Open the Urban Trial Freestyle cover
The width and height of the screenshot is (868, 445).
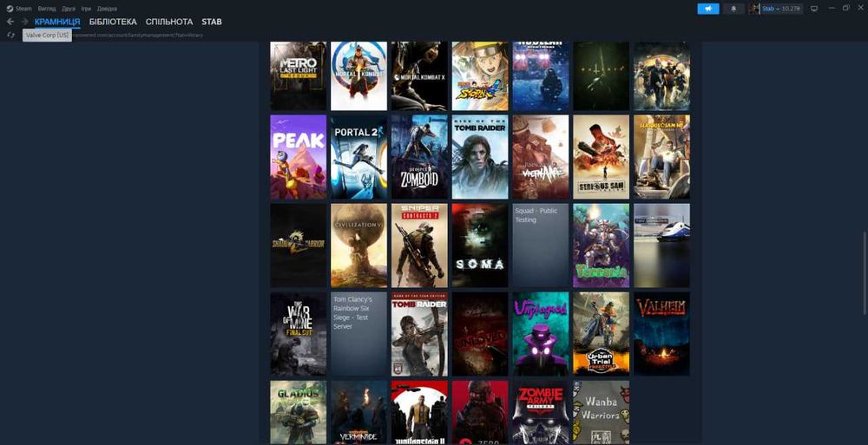602,334
